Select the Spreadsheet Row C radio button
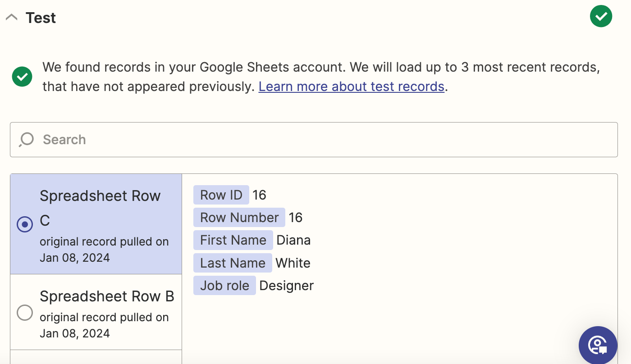 coord(25,224)
